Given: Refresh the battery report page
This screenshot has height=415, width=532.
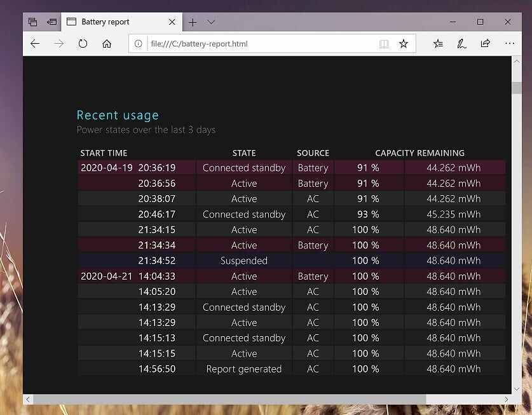Looking at the screenshot, I should coord(83,44).
